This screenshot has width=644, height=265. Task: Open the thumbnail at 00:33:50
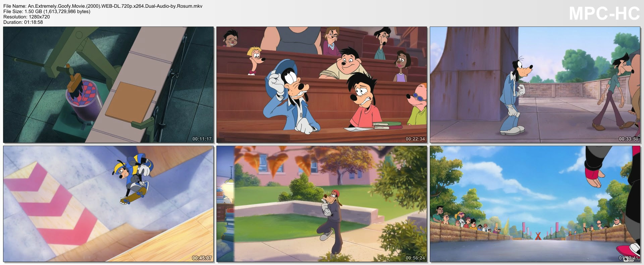click(535, 85)
